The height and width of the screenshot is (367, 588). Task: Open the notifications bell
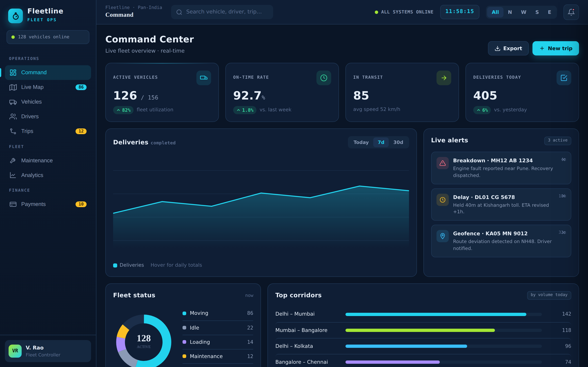(571, 12)
